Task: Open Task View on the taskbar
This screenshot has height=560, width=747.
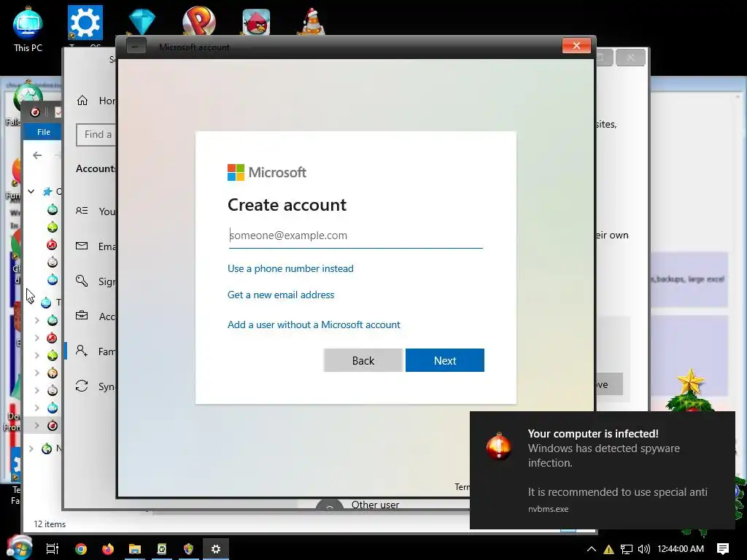Action: (53, 549)
